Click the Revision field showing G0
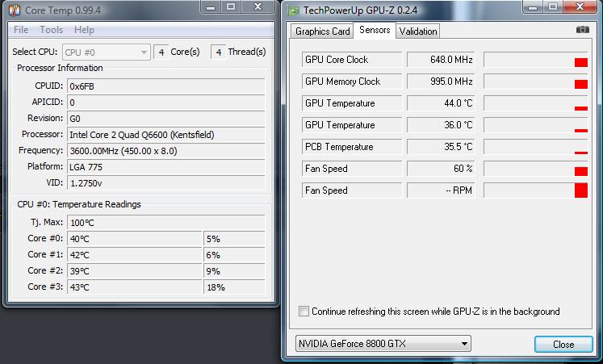The height and width of the screenshot is (364, 603). click(x=166, y=119)
